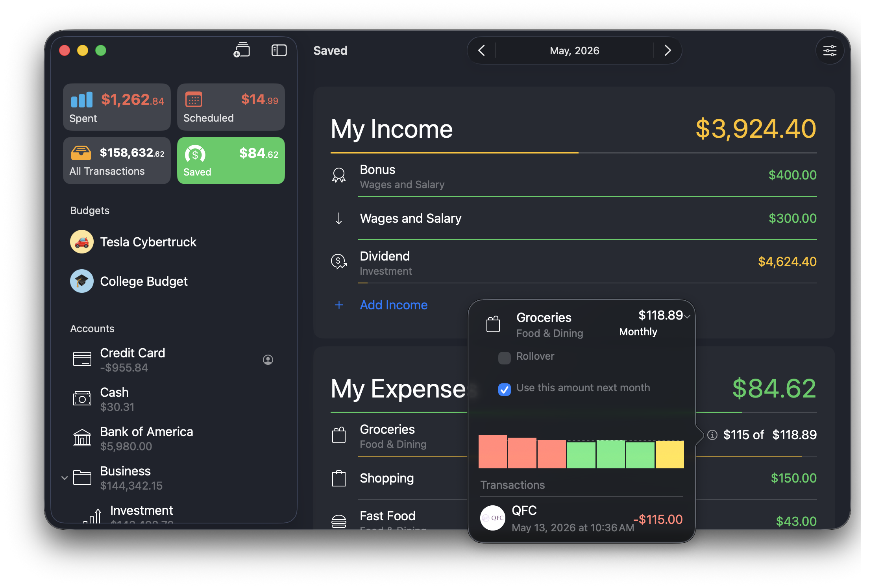Open the Investment sub-account
Viewport: 895px width, 588px height.
click(x=173, y=514)
